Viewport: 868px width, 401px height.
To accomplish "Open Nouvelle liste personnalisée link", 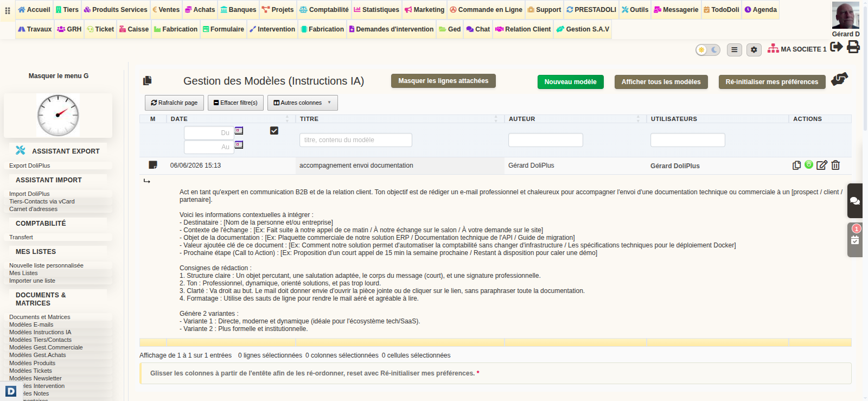I will point(46,265).
